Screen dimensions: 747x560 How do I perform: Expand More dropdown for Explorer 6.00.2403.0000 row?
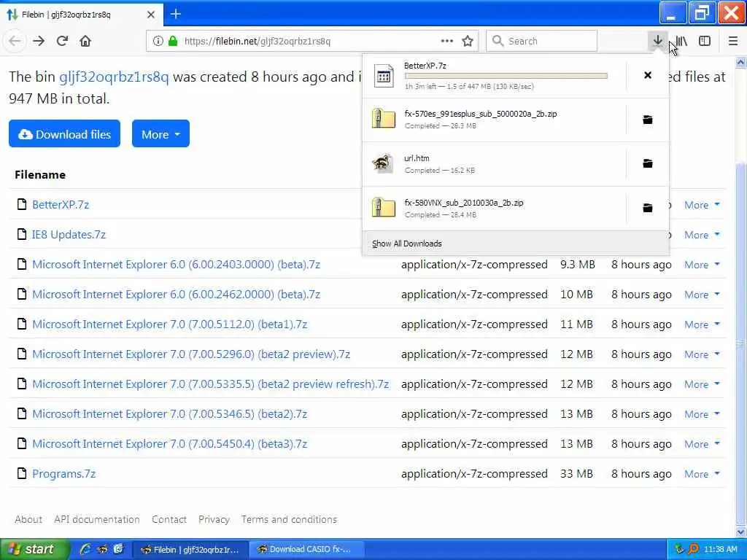[702, 265]
